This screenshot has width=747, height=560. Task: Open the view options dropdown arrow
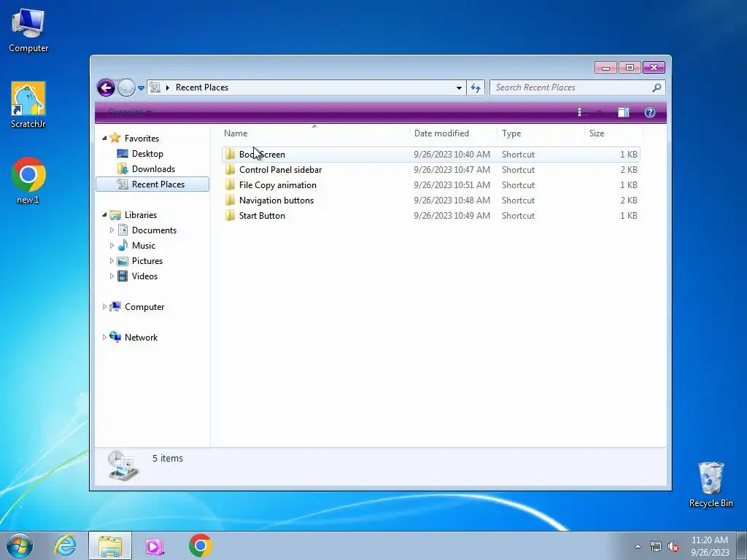pyautogui.click(x=600, y=112)
